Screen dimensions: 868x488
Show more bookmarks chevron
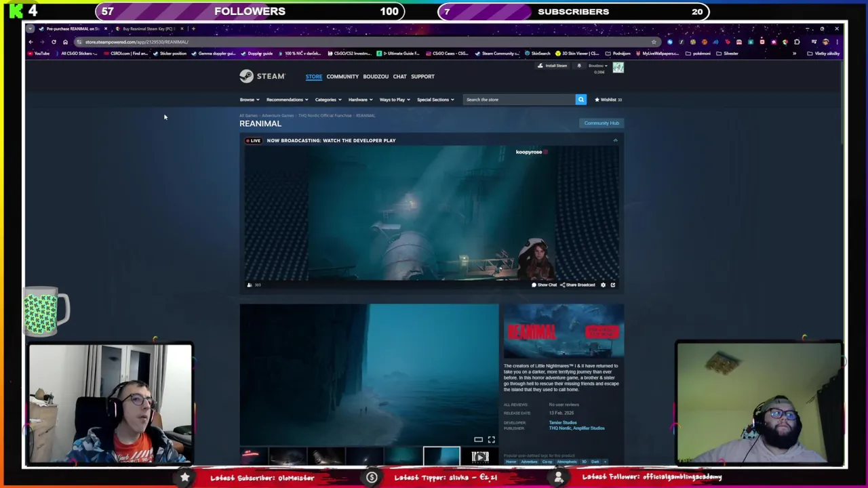794,54
